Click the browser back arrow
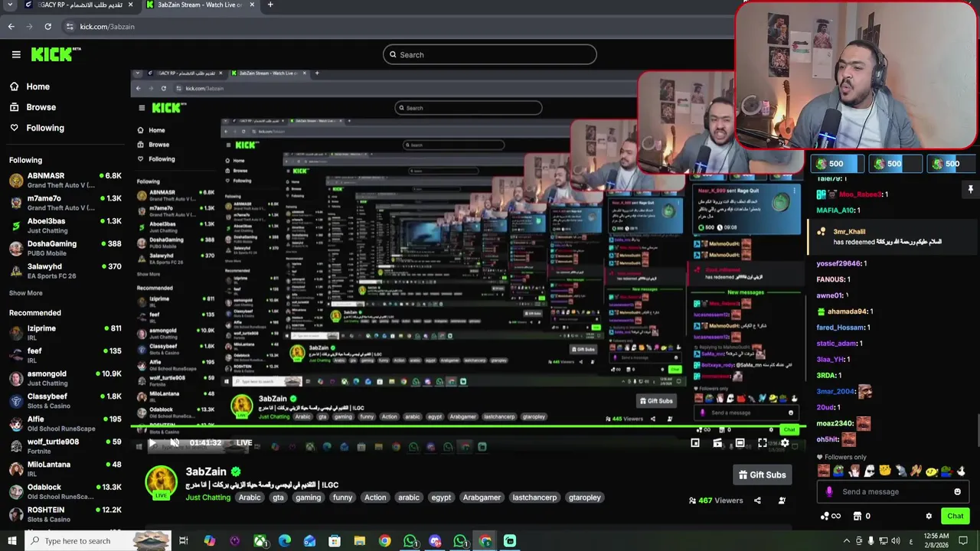The height and width of the screenshot is (551, 980). click(x=11, y=26)
